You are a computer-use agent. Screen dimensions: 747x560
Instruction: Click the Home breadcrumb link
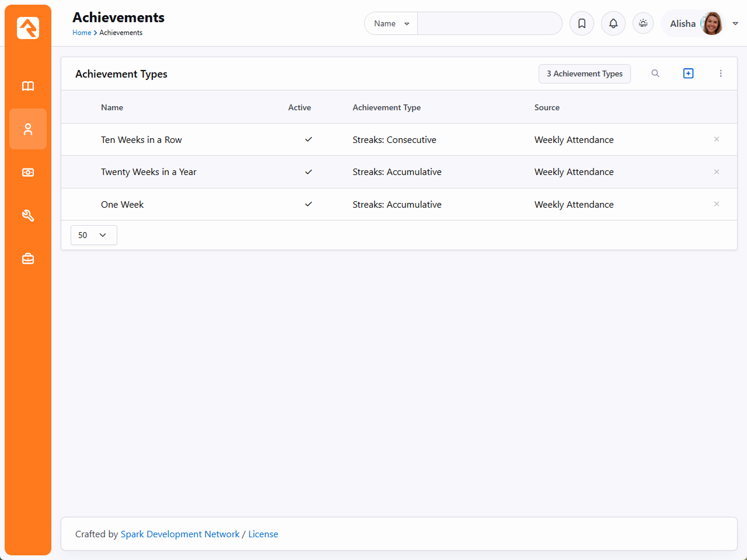[x=82, y=33]
